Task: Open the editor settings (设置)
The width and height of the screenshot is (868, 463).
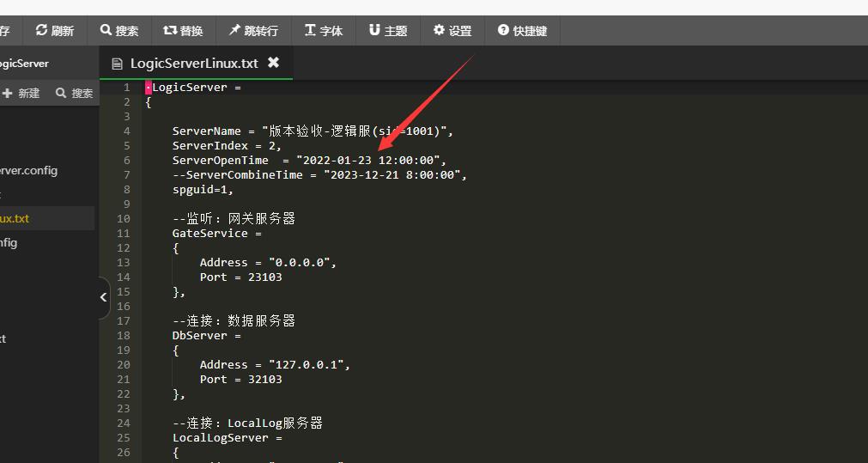Action: coord(452,31)
